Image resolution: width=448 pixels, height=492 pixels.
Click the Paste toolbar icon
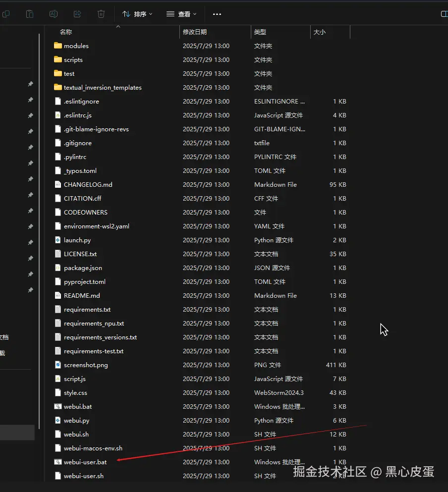tap(30, 14)
